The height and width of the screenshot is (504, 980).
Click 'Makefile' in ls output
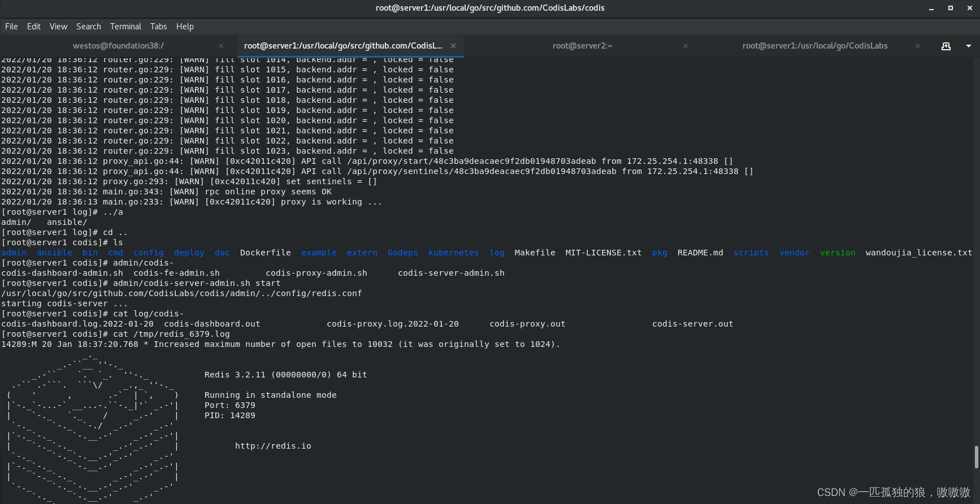[x=535, y=253]
